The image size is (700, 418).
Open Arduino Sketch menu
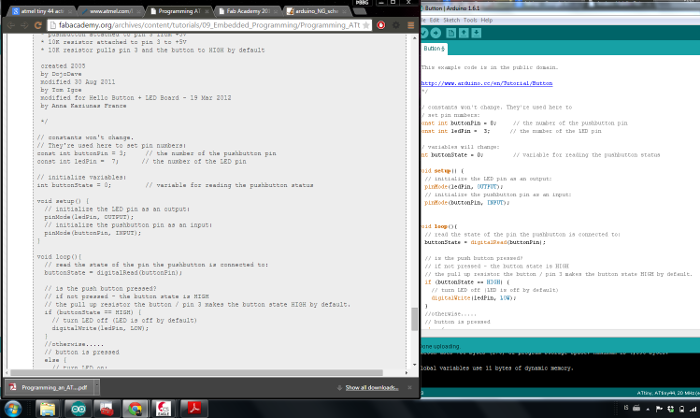click(x=451, y=20)
